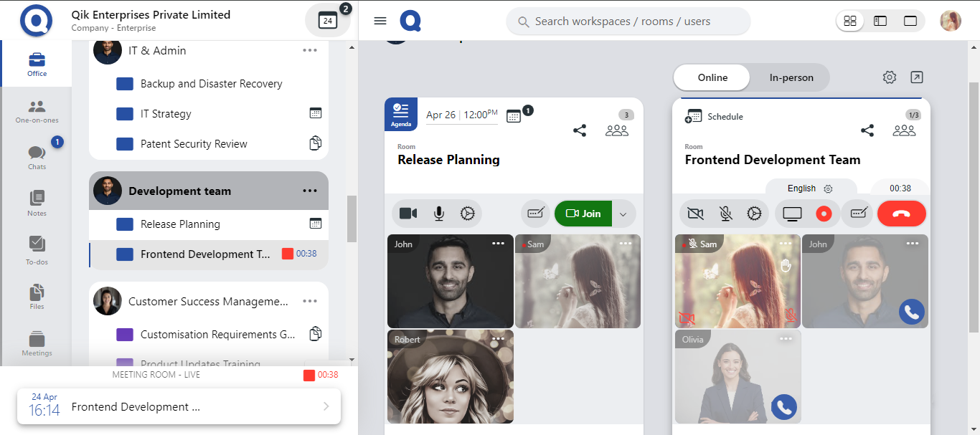
Task: Toggle microphone in Release Planning room
Action: point(438,214)
